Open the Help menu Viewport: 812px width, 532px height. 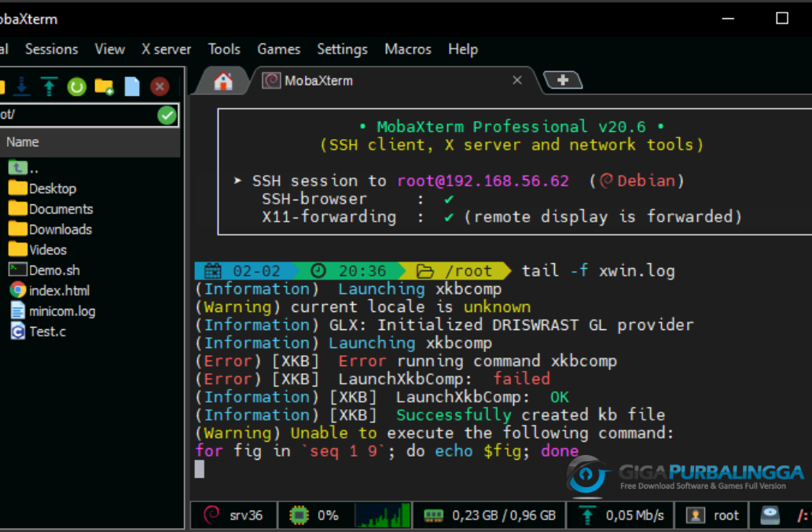tap(463, 50)
